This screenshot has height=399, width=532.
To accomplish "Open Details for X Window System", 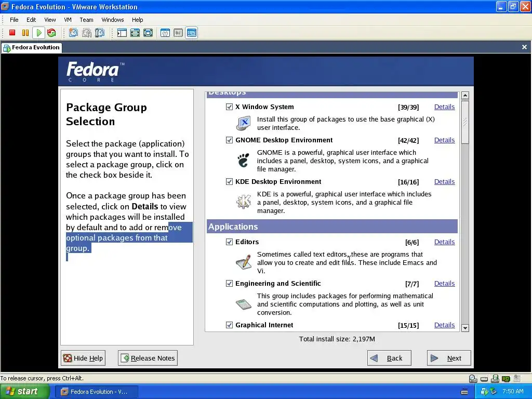I will tap(445, 107).
